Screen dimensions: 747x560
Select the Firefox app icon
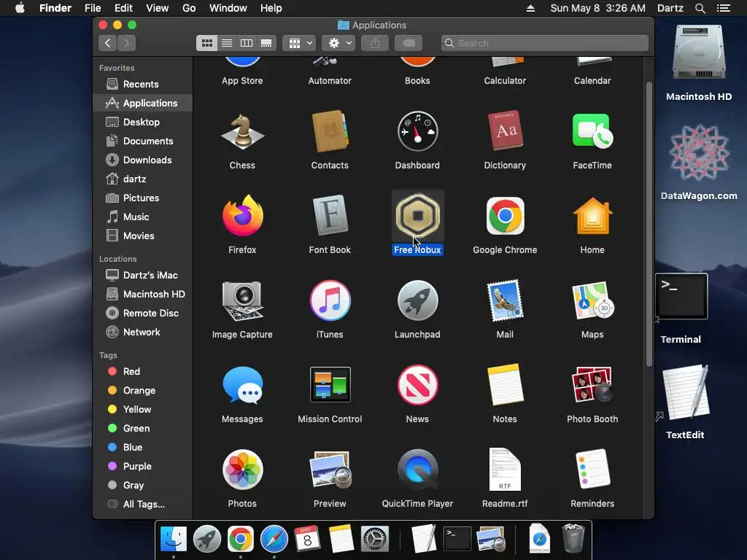coord(242,216)
